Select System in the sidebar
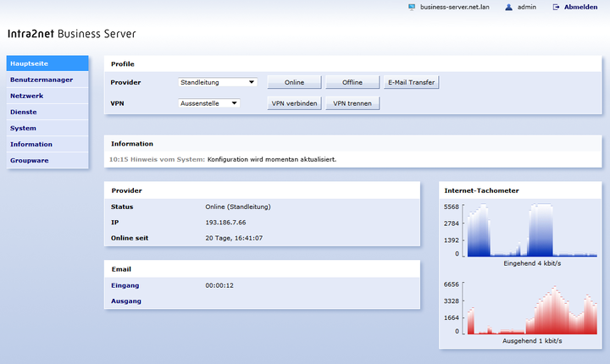 47,128
